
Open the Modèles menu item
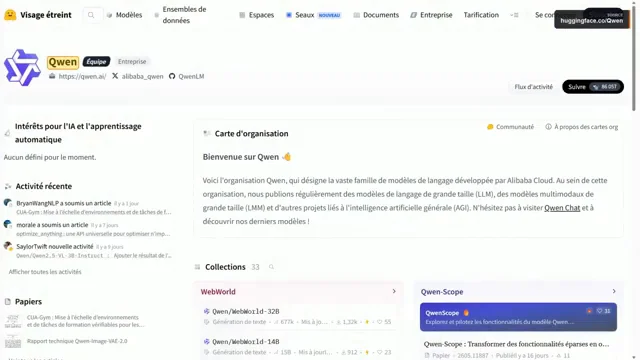click(x=124, y=15)
